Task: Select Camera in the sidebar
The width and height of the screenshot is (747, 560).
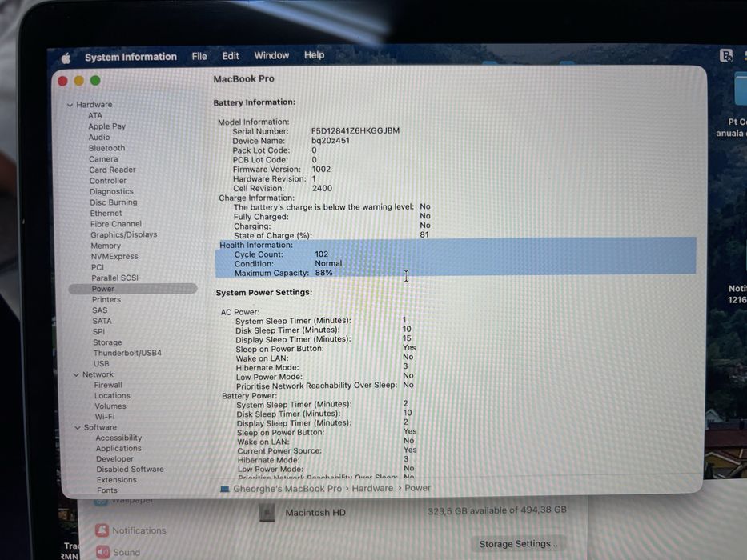Action: [103, 159]
